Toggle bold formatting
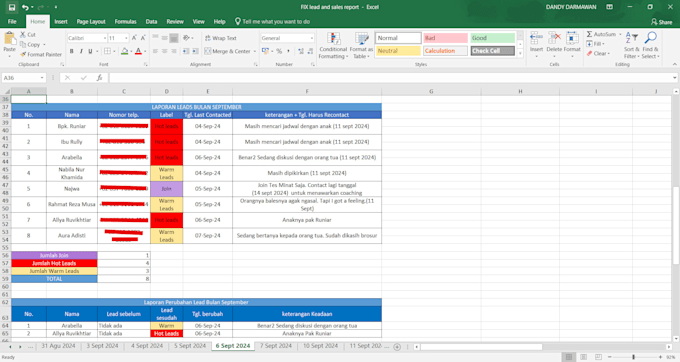The image size is (680, 362). (72, 51)
